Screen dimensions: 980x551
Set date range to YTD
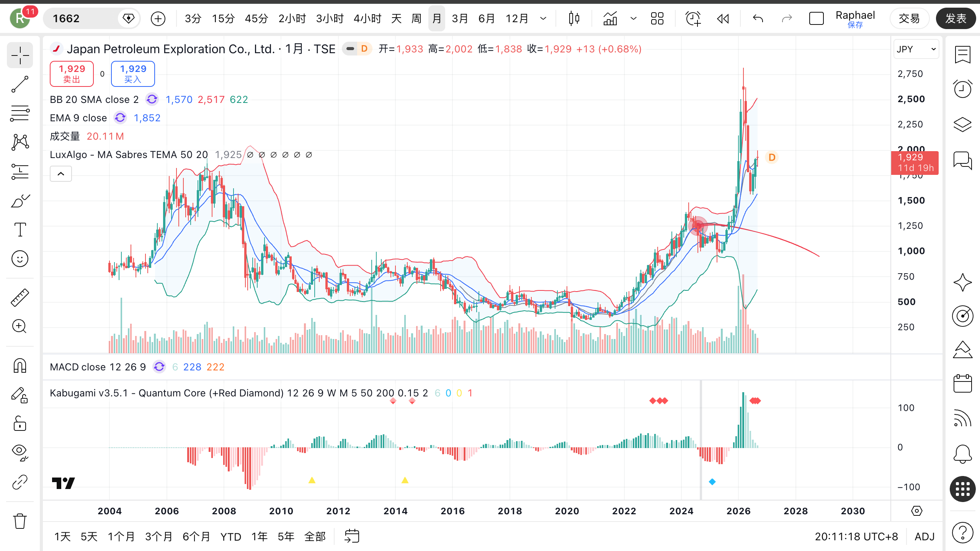[231, 536]
